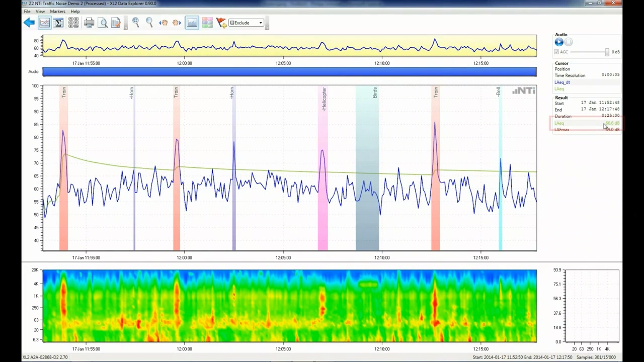Open the Exclude marker type dropdown

tap(247, 23)
